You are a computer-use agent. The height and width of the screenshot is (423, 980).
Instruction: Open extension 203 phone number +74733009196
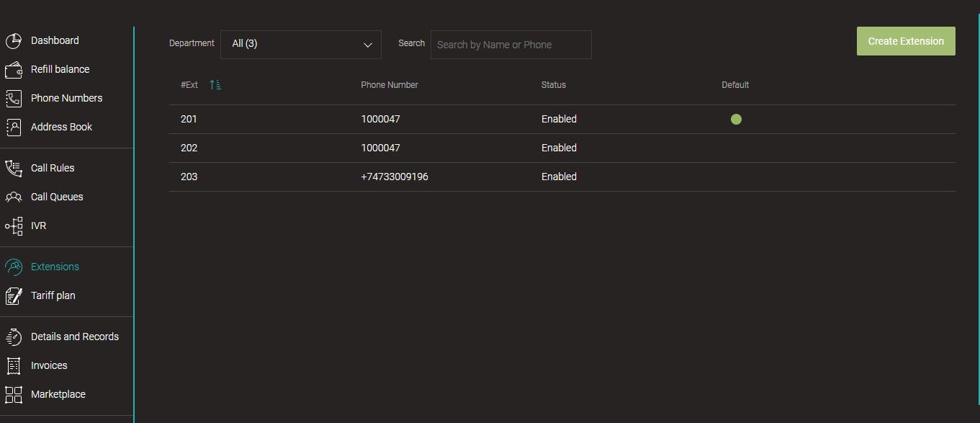coord(395,177)
